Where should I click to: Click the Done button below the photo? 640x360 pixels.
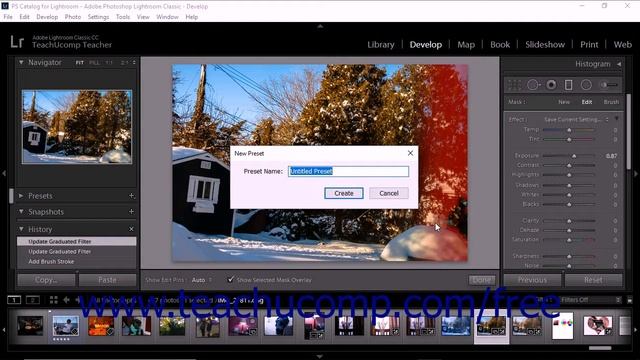(482, 280)
